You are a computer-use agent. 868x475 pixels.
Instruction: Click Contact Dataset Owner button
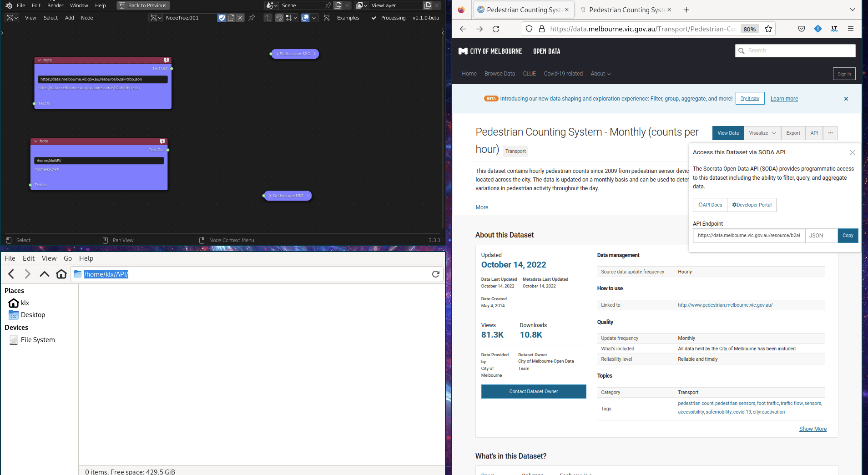tap(534, 391)
